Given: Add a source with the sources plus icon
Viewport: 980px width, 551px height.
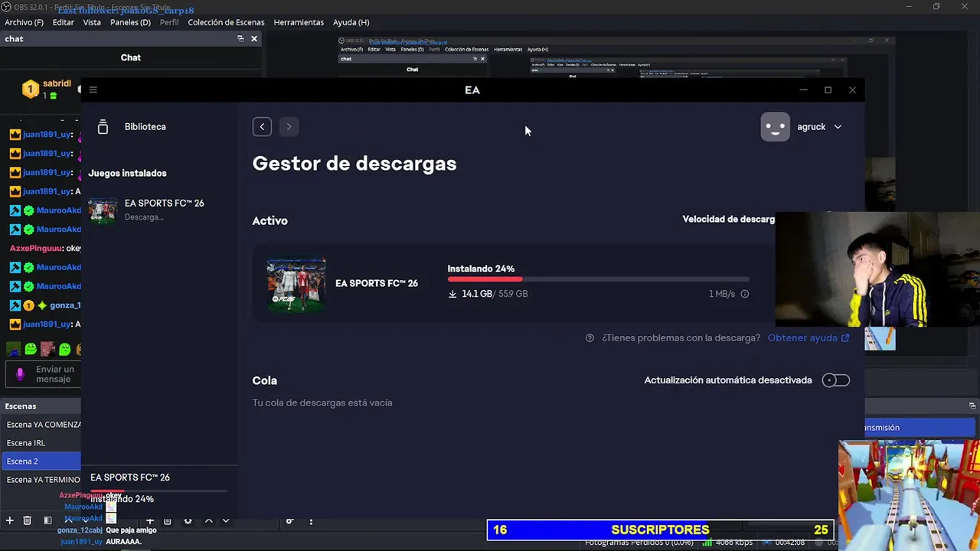Looking at the screenshot, I should 150,520.
